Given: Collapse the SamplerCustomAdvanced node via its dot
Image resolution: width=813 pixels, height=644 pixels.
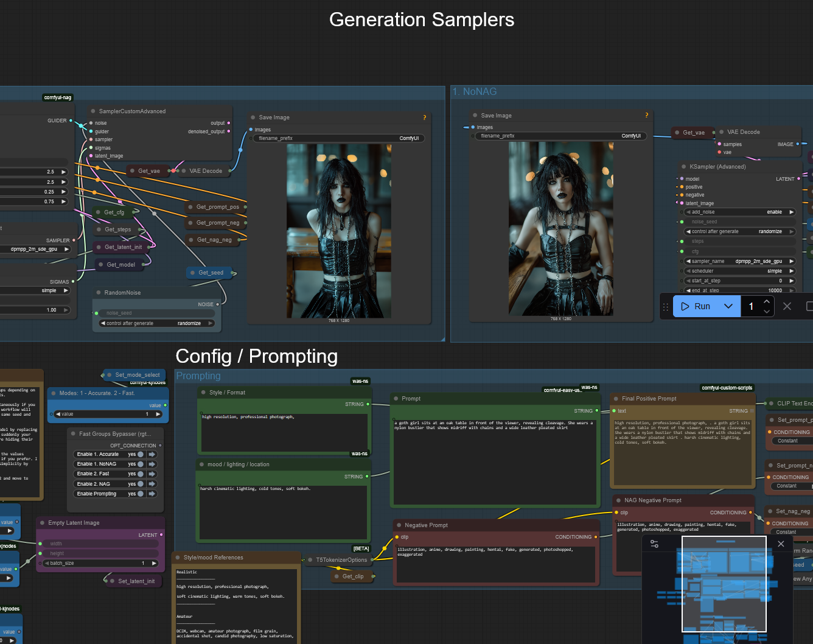Looking at the screenshot, I should 93,111.
